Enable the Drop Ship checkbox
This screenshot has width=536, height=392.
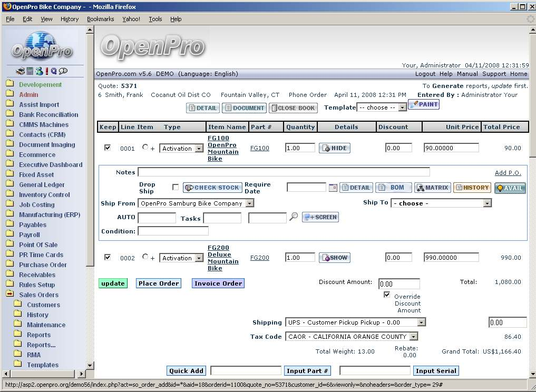tap(176, 188)
